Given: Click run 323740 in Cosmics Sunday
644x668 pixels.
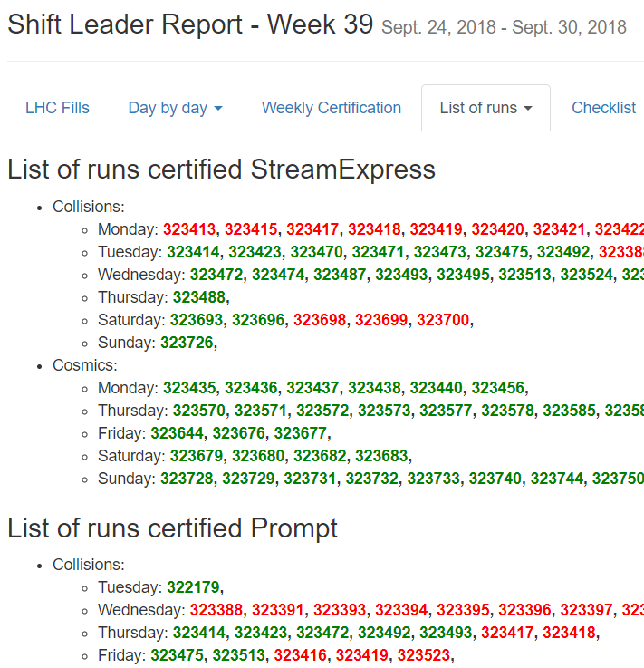Looking at the screenshot, I should tap(495, 479).
